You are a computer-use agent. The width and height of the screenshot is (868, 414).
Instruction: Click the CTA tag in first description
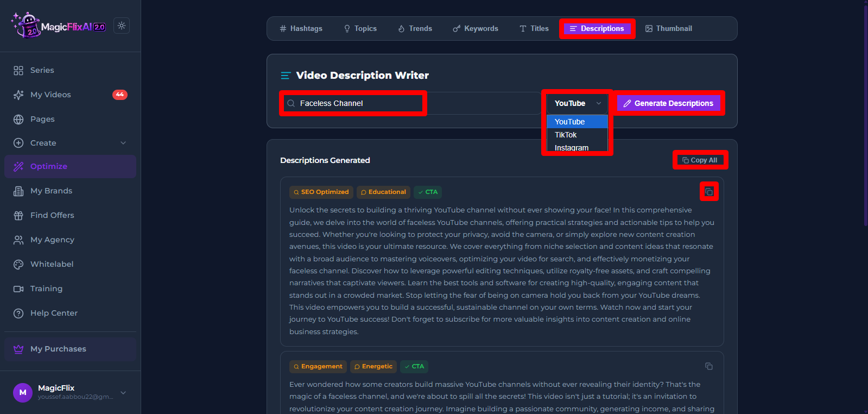point(428,192)
